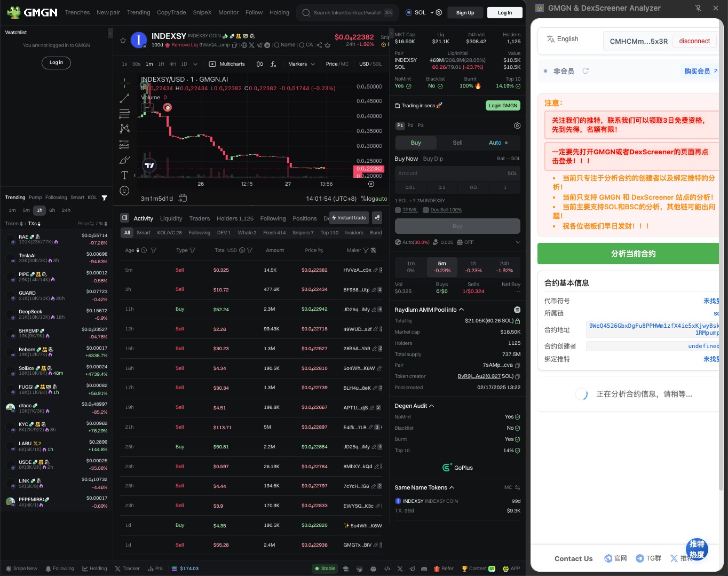728x576 pixels.
Task: Click the Amount input field
Action: (x=448, y=173)
